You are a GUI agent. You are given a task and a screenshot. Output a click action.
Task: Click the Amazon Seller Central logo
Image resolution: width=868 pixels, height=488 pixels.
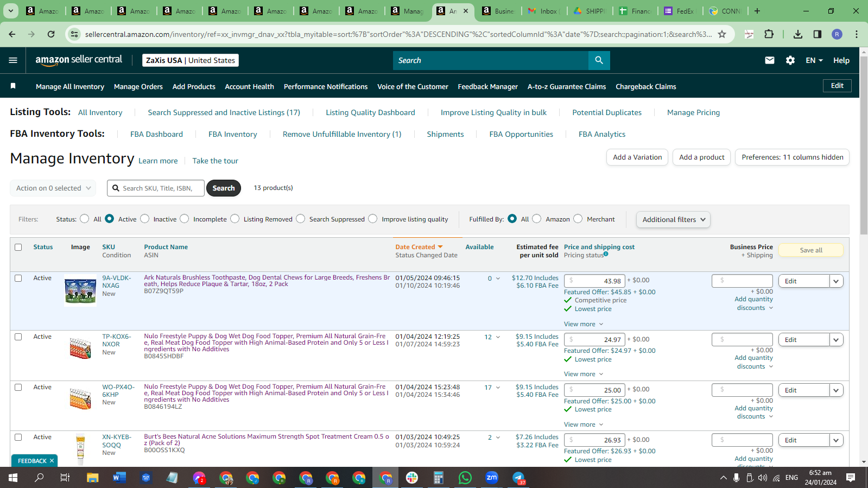[79, 60]
